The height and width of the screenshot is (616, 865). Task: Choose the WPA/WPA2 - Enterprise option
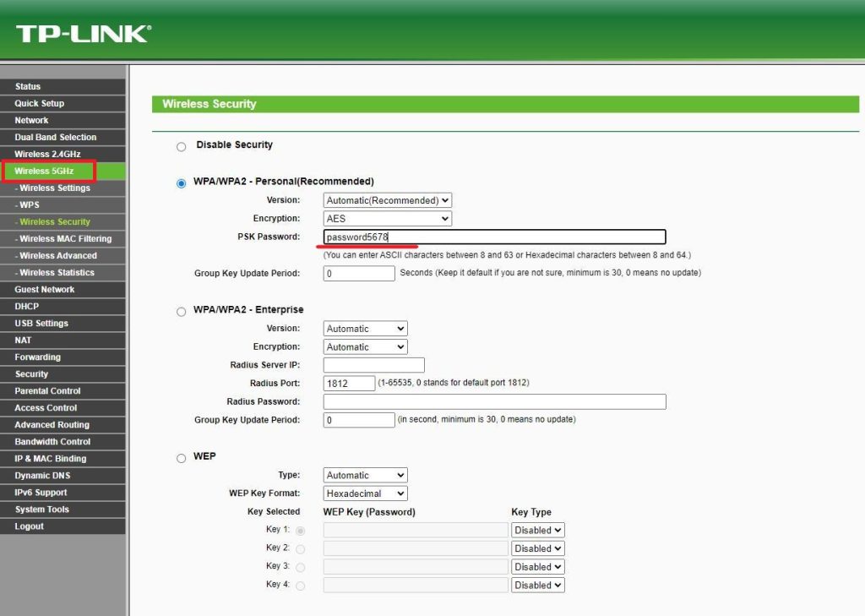pos(181,311)
